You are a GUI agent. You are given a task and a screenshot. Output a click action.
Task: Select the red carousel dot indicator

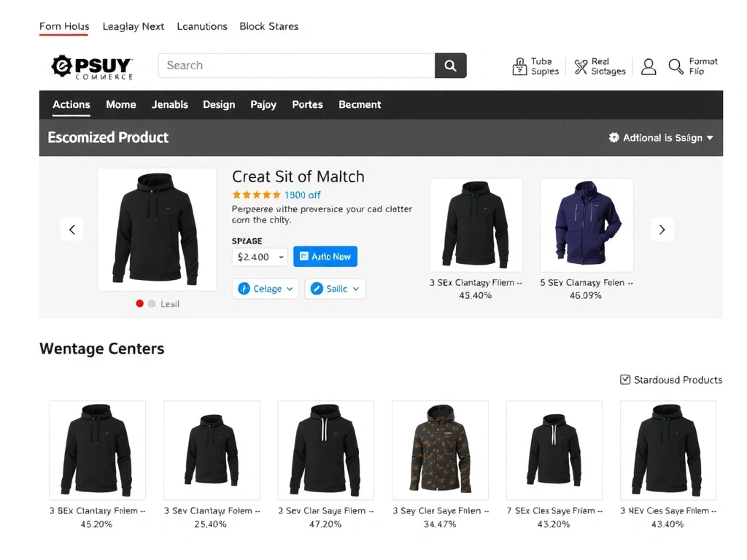[x=139, y=303]
